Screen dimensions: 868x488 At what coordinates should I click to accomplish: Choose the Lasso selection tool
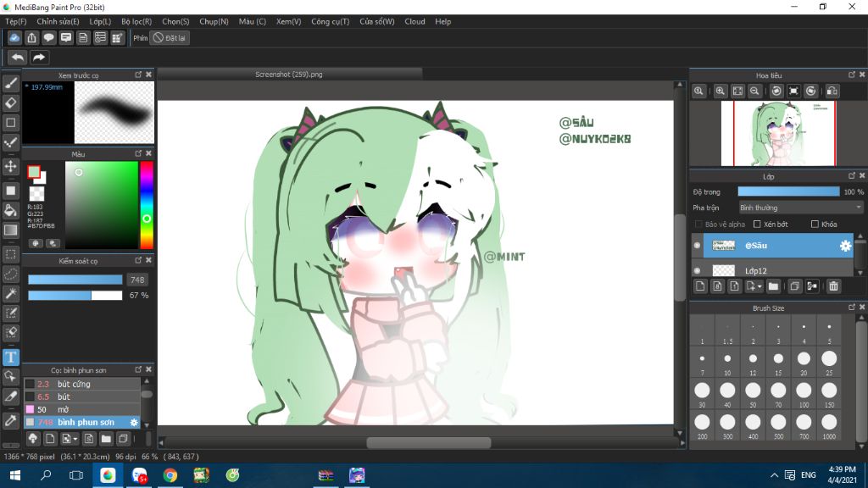pos(10,274)
